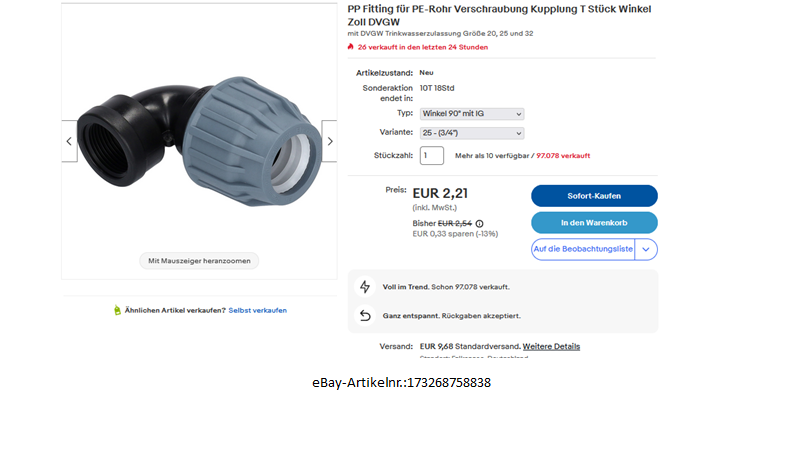
Task: Click the PP Fitting product title
Action: click(x=499, y=15)
